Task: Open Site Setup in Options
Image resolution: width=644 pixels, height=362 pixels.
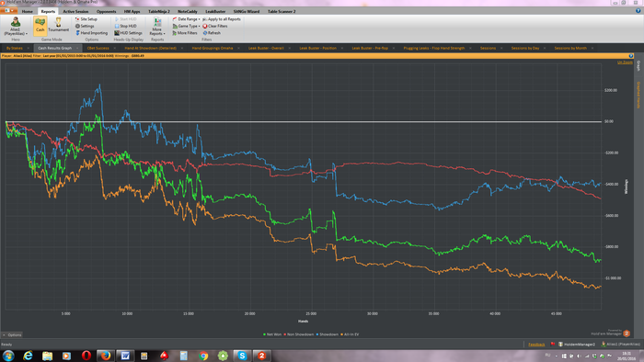Action: pyautogui.click(x=86, y=19)
